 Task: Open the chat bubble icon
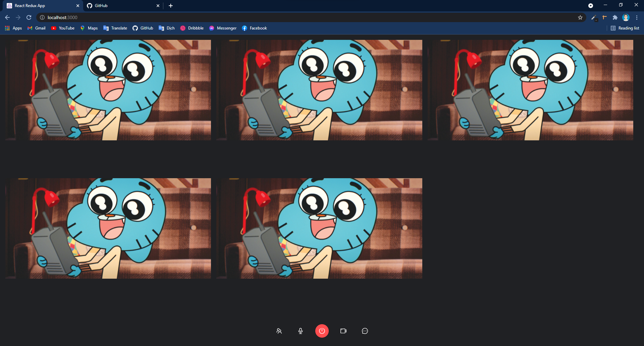[365, 331]
